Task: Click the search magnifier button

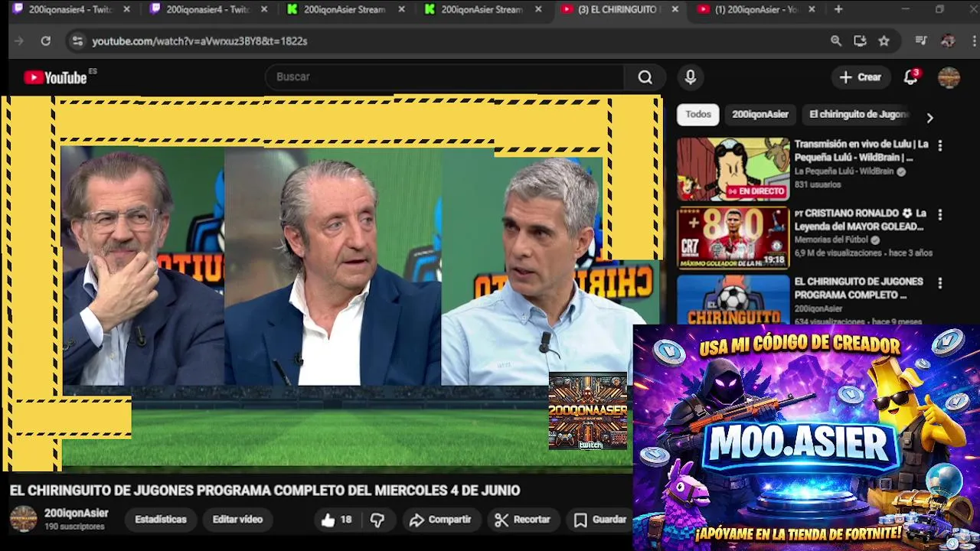Action: [x=645, y=77]
